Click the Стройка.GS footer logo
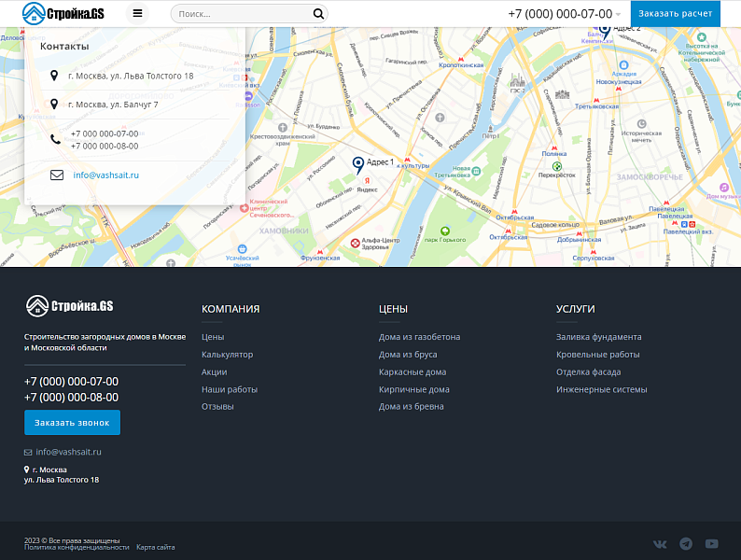This screenshot has width=741, height=560. [x=69, y=306]
